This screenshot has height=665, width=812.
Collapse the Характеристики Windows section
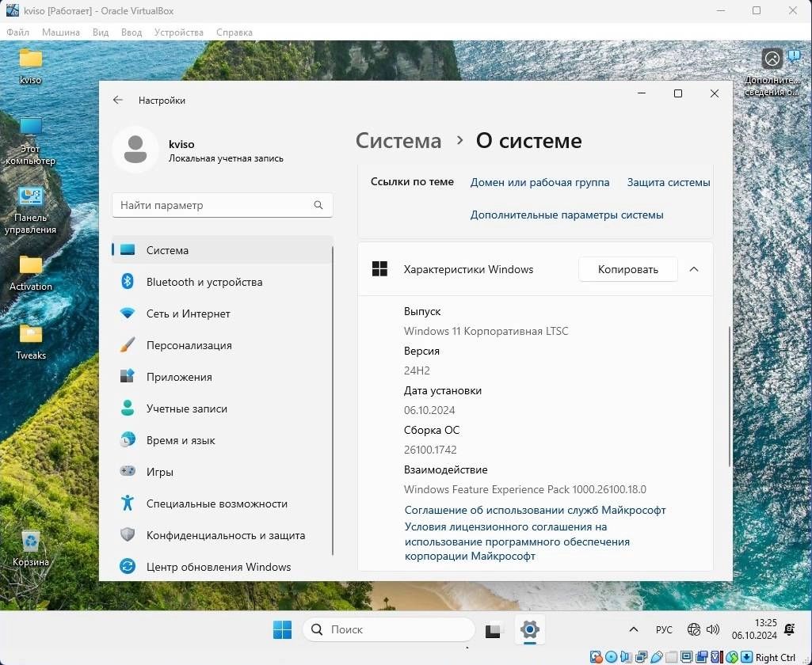[x=694, y=269]
